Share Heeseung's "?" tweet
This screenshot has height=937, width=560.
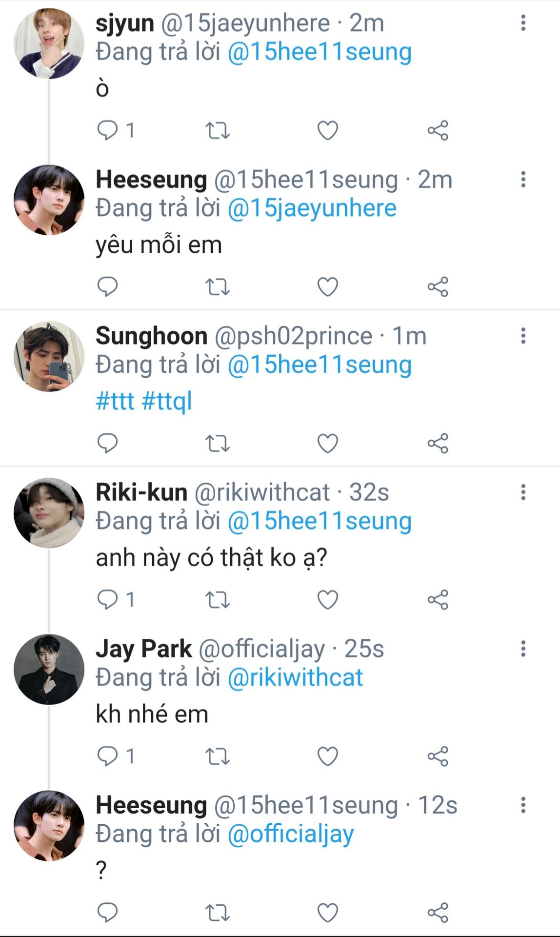point(438,913)
